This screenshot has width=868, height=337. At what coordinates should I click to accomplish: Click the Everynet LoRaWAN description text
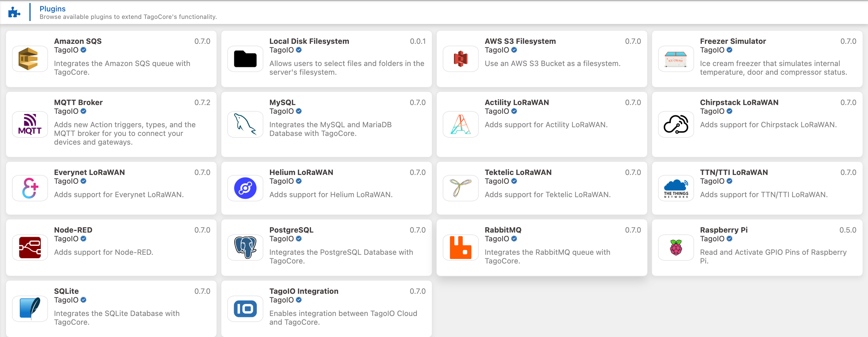pyautogui.click(x=118, y=195)
